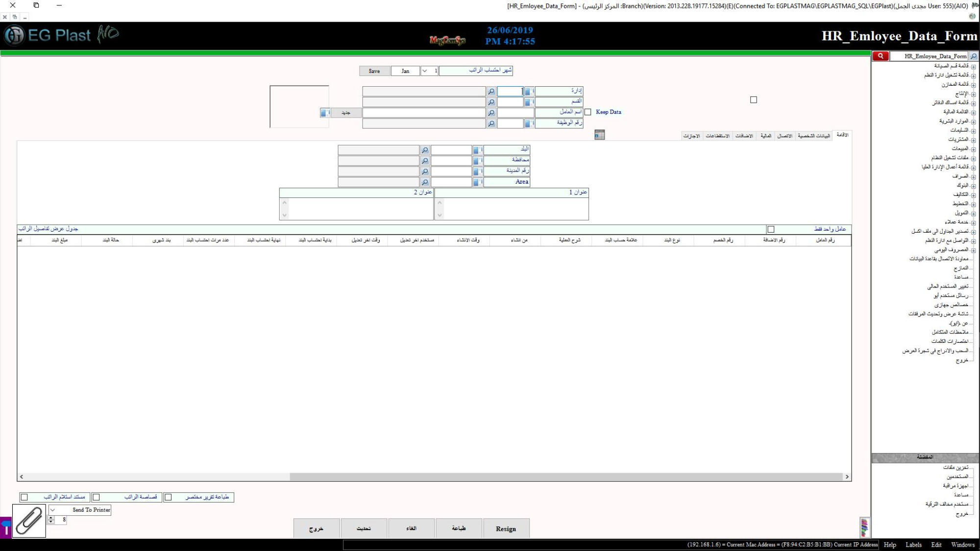Viewport: 980px width, 551px height.
Task: Click search magnifier in the اسم العامل row
Action: pos(491,113)
